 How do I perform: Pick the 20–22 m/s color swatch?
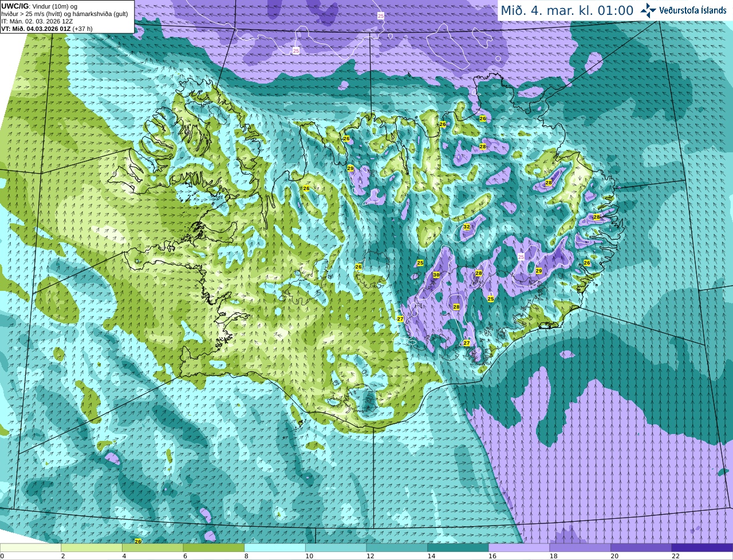point(641,547)
